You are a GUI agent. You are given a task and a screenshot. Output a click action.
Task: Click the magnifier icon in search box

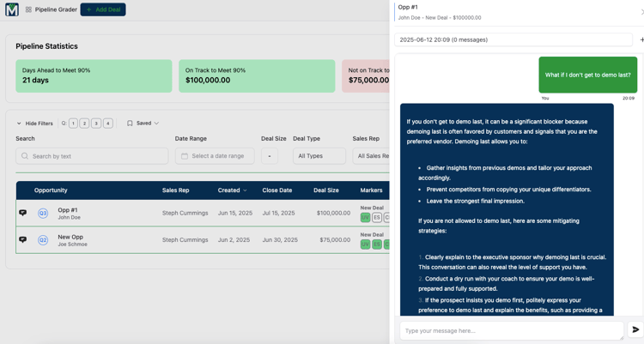[x=25, y=156]
